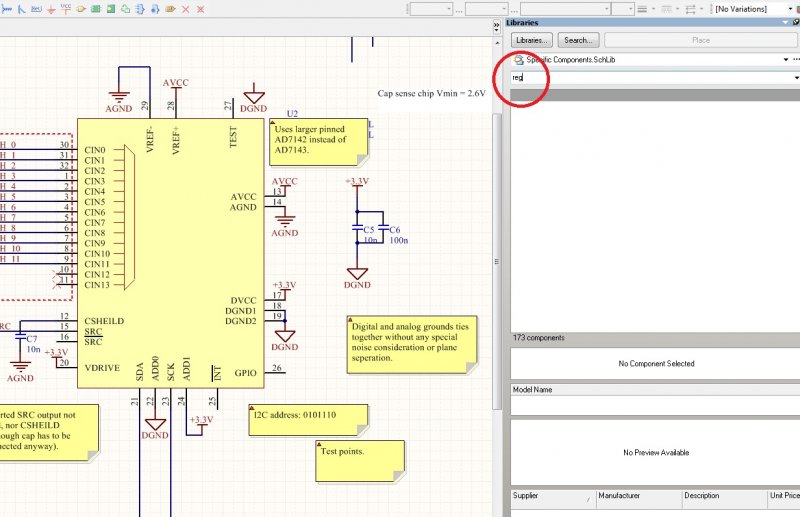The image size is (800, 517).
Task: Click the first red X No ERC icon
Action: click(x=185, y=8)
